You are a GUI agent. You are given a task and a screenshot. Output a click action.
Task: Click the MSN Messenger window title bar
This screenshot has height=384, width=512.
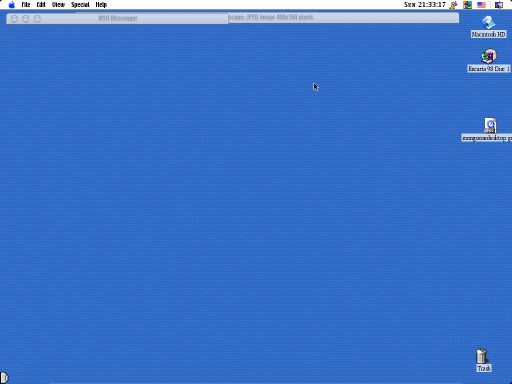pyautogui.click(x=117, y=18)
